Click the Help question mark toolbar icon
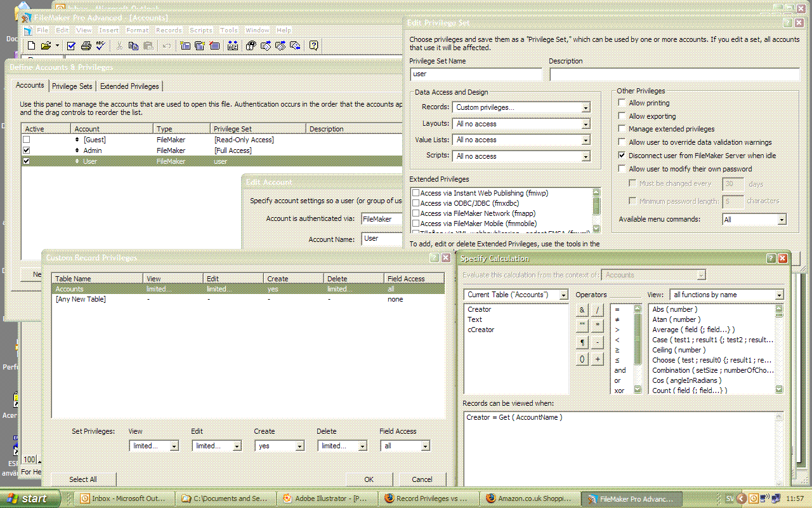Image resolution: width=812 pixels, height=508 pixels. [313, 46]
